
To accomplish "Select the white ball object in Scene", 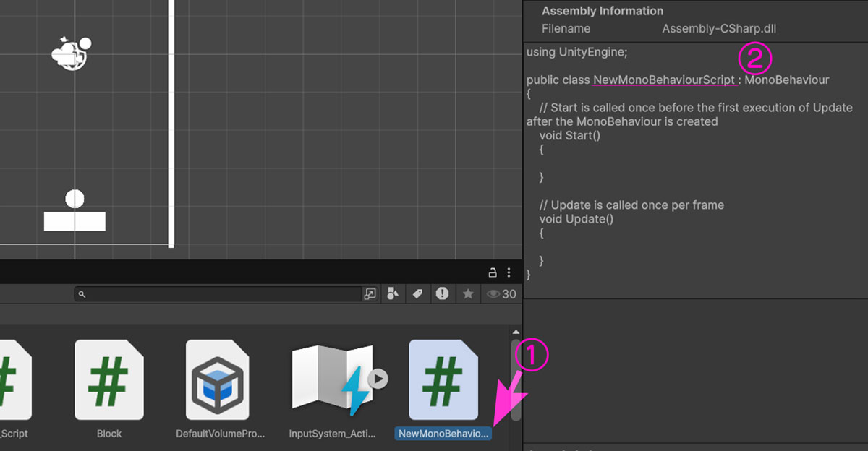I will pos(75,199).
